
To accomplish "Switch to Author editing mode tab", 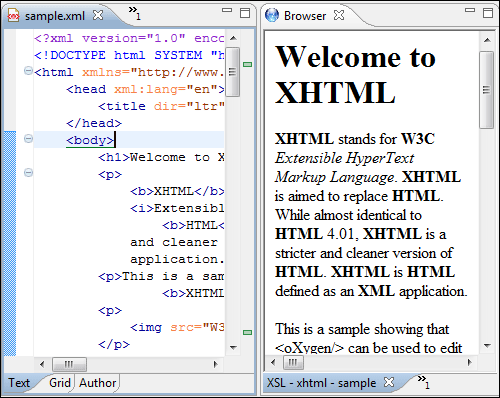I will [98, 383].
